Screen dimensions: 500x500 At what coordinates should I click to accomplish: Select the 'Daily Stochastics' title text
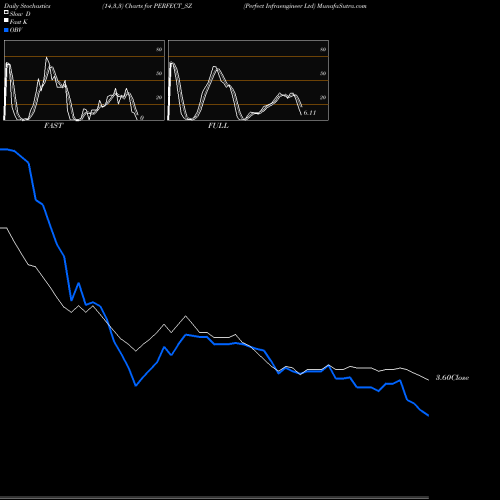click(x=27, y=6)
